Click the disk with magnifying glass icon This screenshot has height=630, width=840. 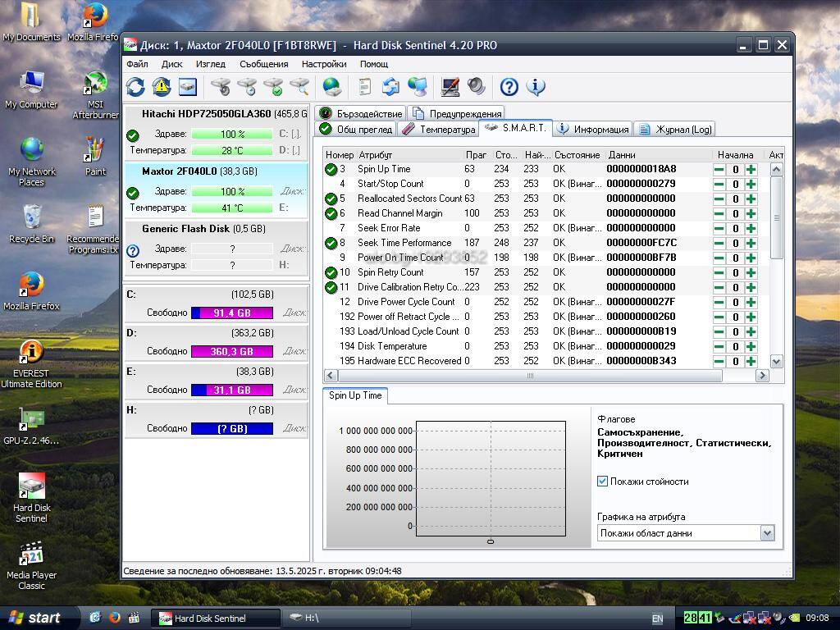(299, 87)
